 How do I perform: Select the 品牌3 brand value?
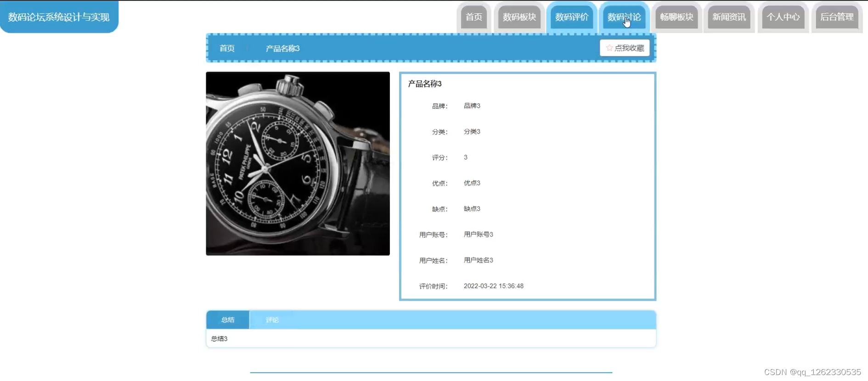472,106
